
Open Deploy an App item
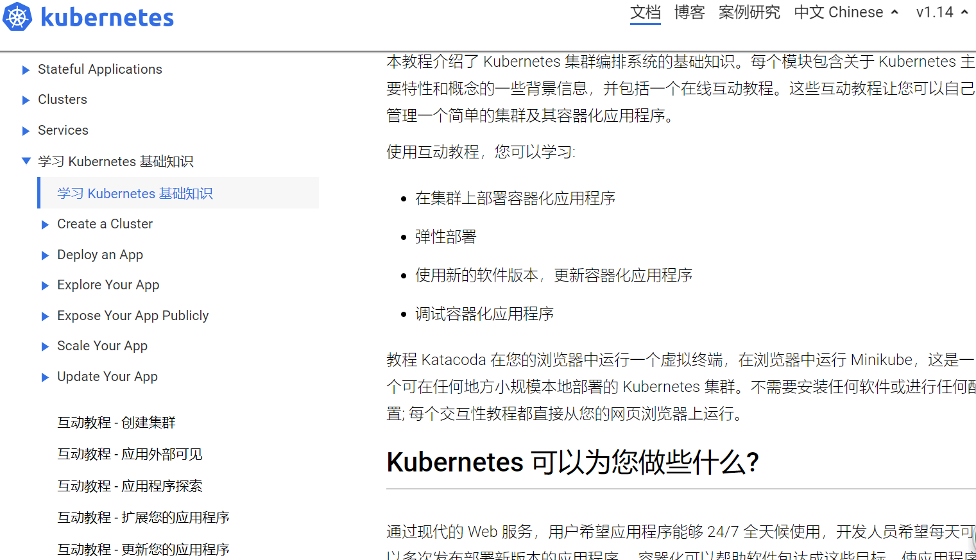(100, 255)
